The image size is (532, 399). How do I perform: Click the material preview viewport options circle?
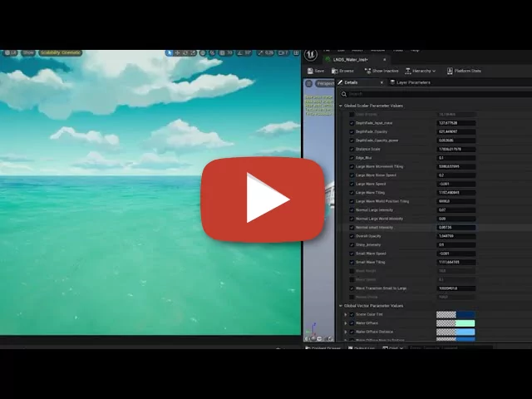[308, 83]
